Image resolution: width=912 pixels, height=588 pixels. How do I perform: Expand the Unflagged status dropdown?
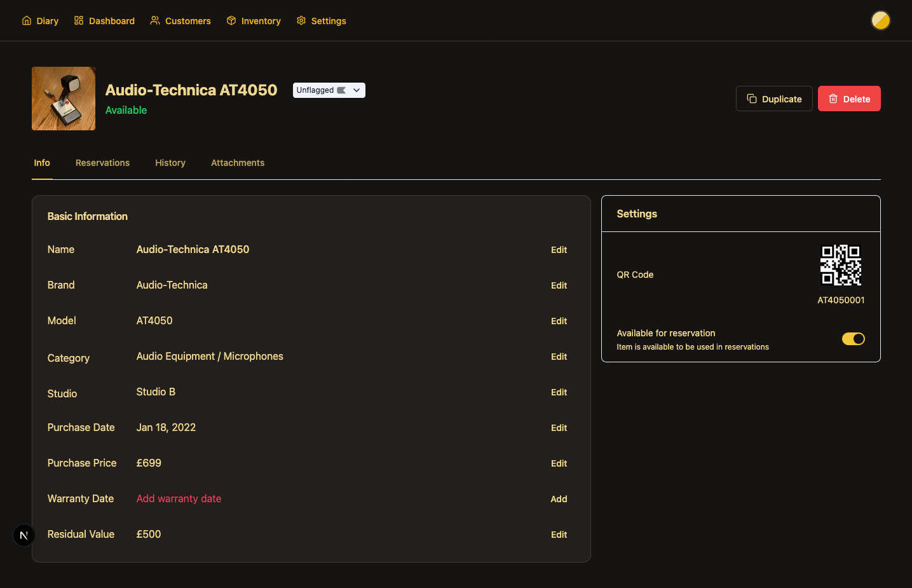point(329,90)
